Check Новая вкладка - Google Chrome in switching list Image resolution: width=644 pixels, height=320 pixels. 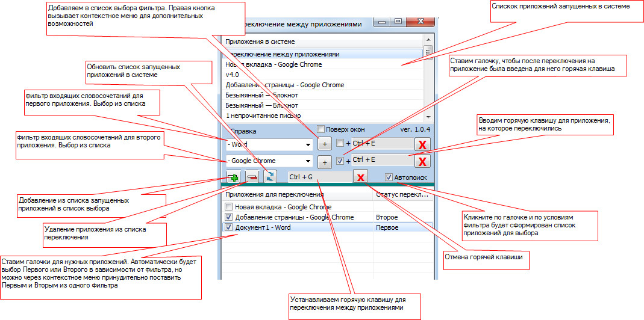(229, 207)
